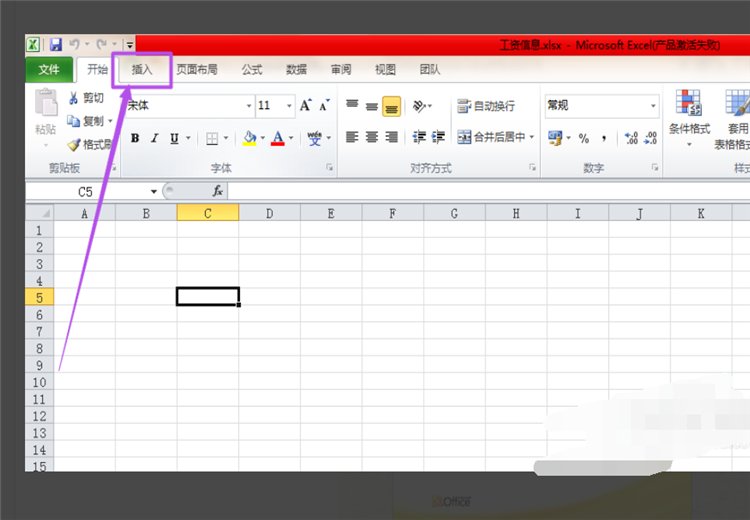Toggle middle vertical alignment
Image resolution: width=750 pixels, height=520 pixels.
372,106
